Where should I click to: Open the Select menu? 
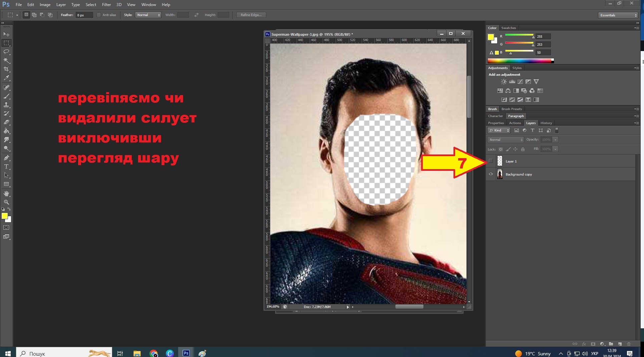click(x=91, y=5)
